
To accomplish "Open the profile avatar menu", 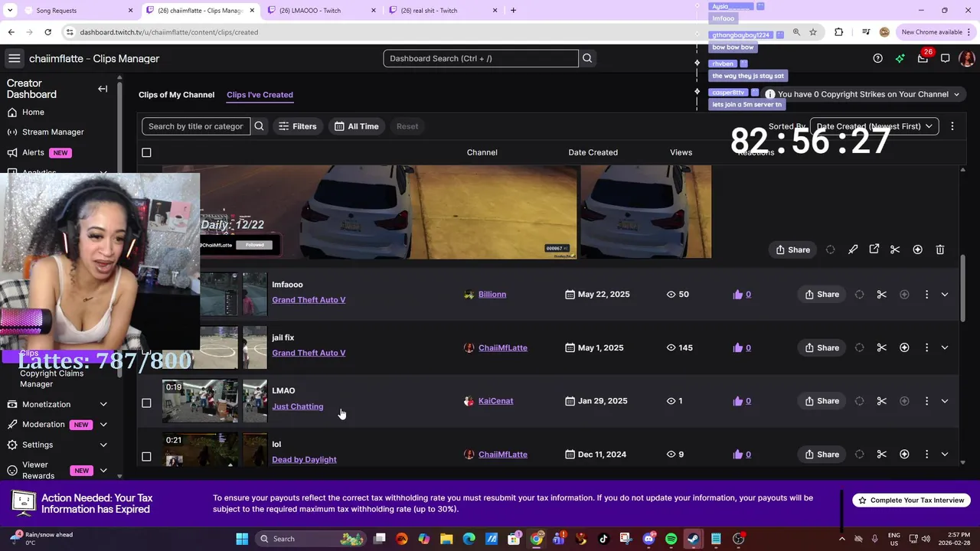I will point(967,58).
